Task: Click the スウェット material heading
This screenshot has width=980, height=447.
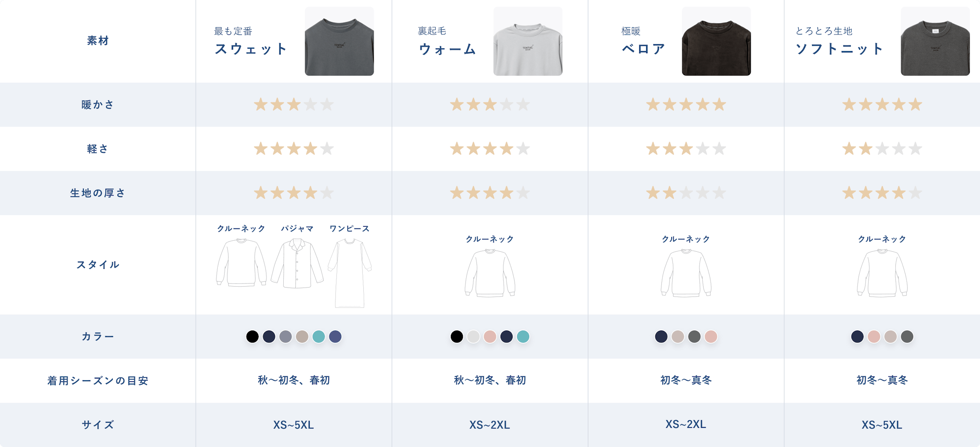Action: (x=251, y=49)
